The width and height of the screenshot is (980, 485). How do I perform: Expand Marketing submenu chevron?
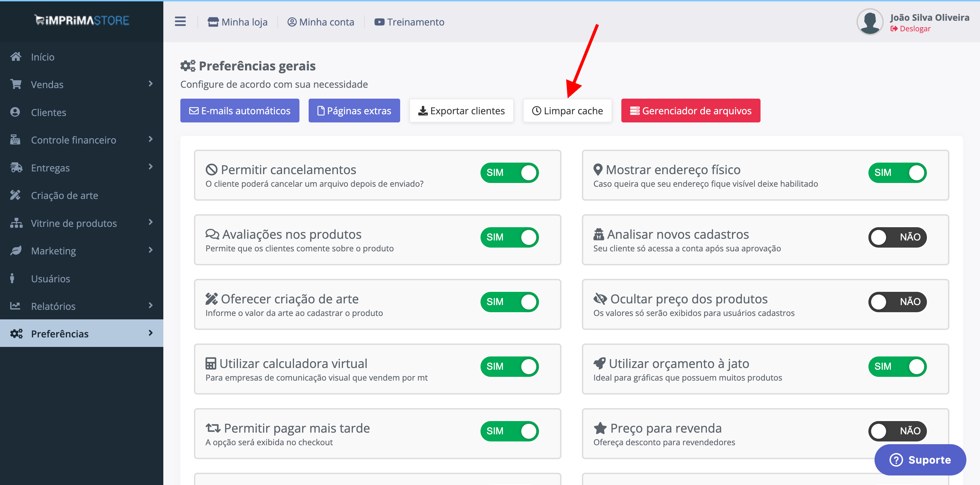(151, 250)
